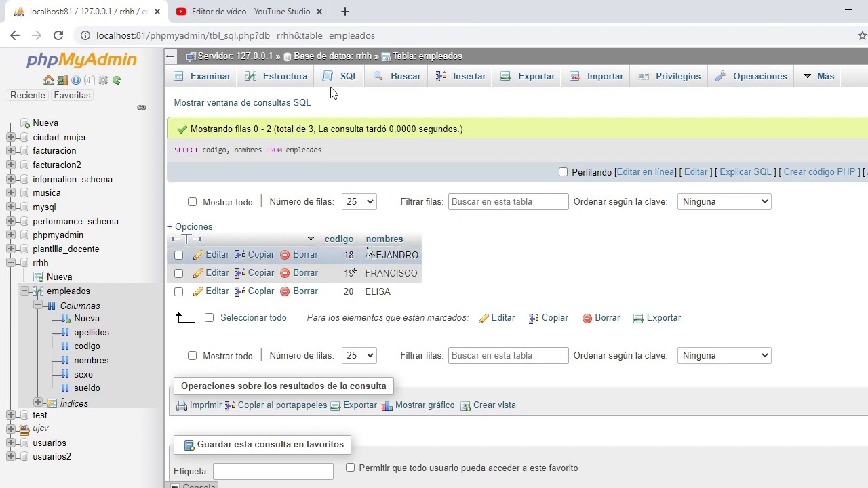868x488 pixels.
Task: Click the Reciente button
Action: coord(28,96)
